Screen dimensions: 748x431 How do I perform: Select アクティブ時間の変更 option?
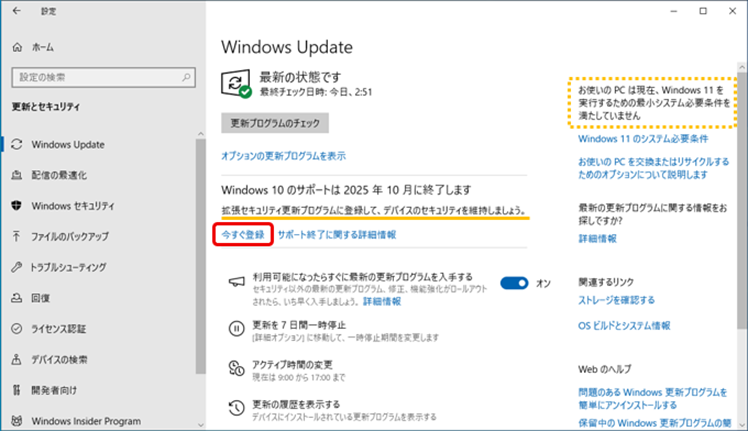pos(292,365)
